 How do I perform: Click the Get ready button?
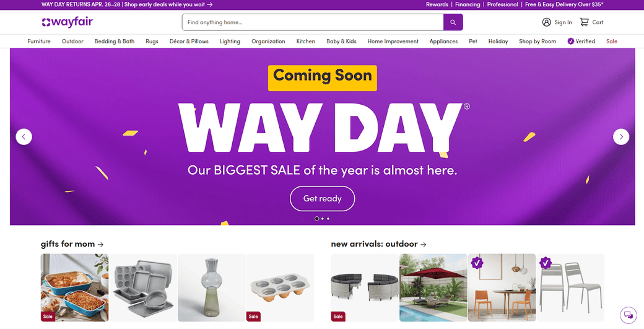(323, 198)
